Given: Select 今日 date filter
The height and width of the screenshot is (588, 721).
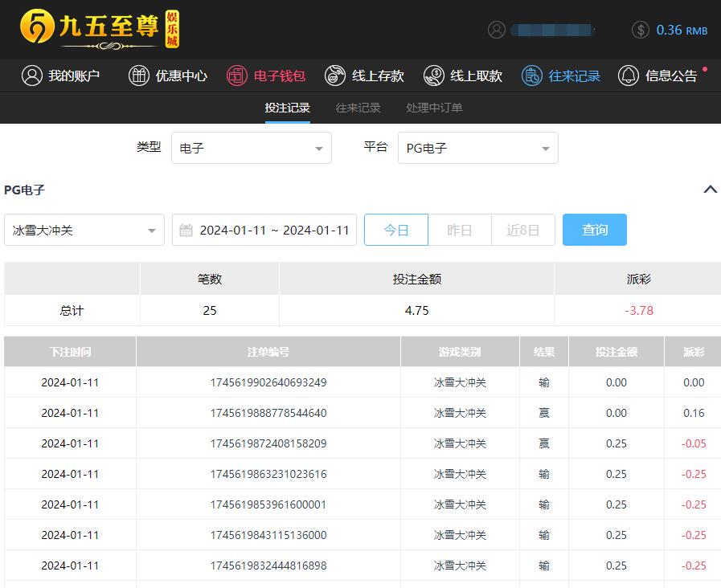Looking at the screenshot, I should click(396, 230).
